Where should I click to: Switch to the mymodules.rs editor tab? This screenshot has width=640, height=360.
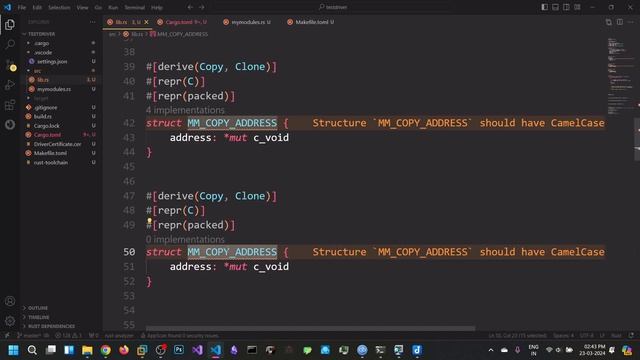point(247,22)
